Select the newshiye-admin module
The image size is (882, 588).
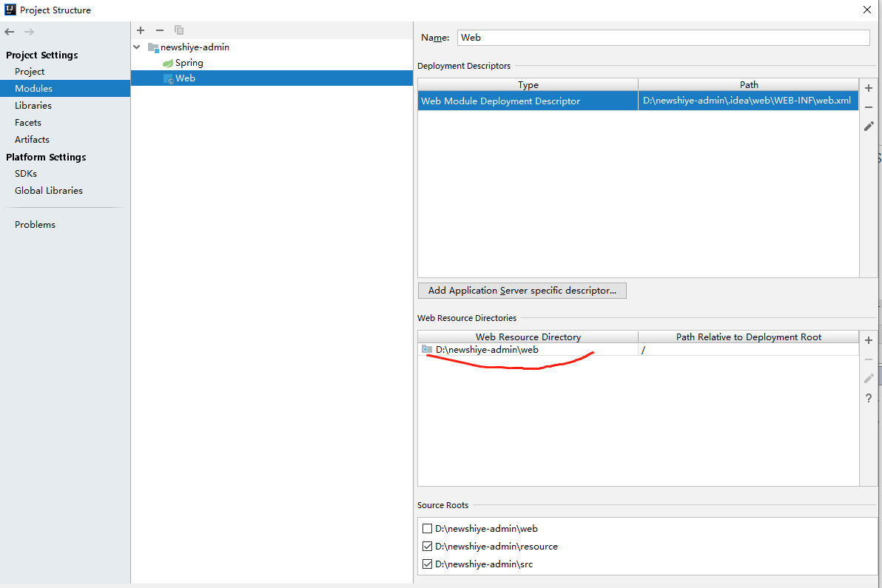tap(195, 47)
